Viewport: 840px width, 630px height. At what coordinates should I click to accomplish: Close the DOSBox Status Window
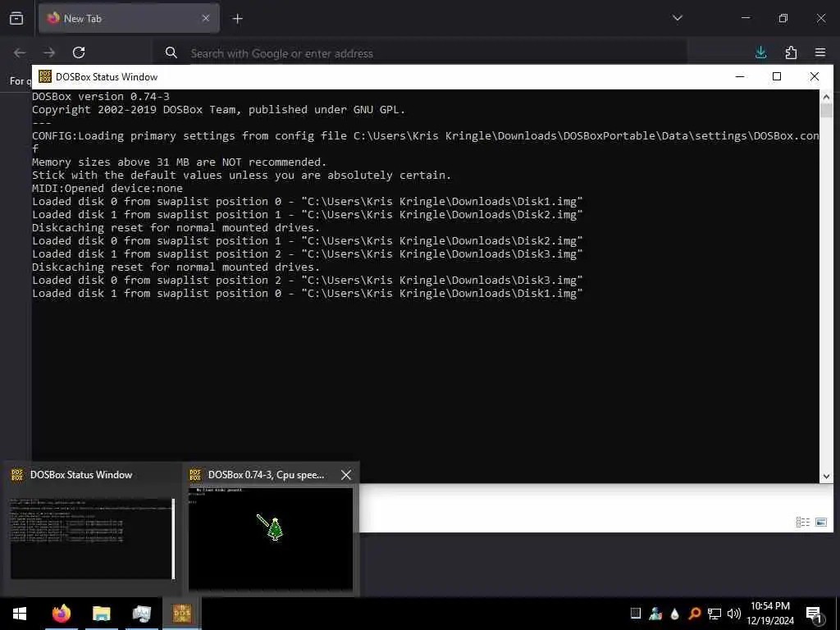point(815,76)
